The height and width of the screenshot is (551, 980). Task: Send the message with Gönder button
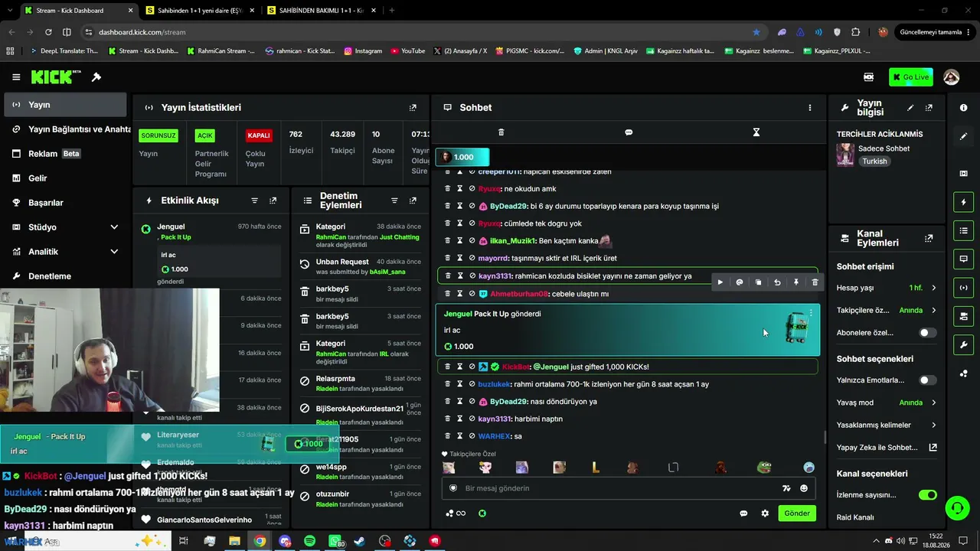796,514
